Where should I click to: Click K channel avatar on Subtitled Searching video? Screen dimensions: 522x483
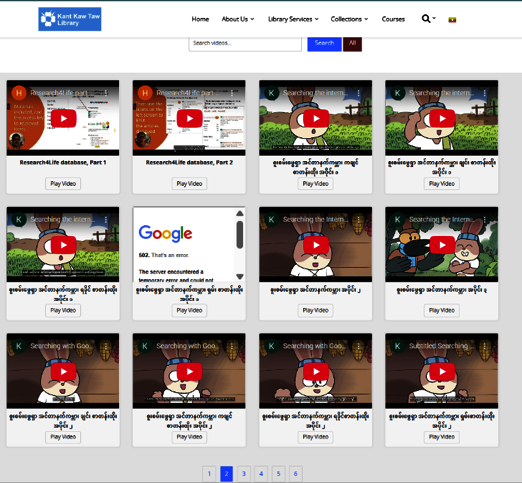[397, 346]
